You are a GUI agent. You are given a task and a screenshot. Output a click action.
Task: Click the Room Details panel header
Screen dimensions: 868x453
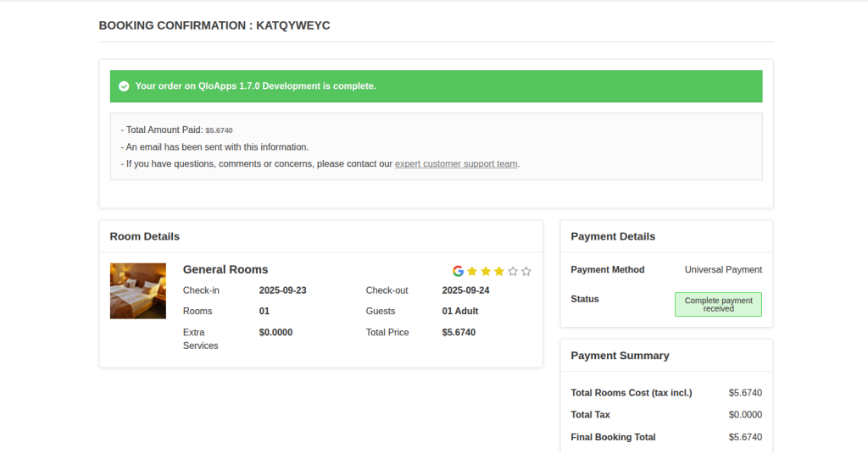click(x=145, y=236)
